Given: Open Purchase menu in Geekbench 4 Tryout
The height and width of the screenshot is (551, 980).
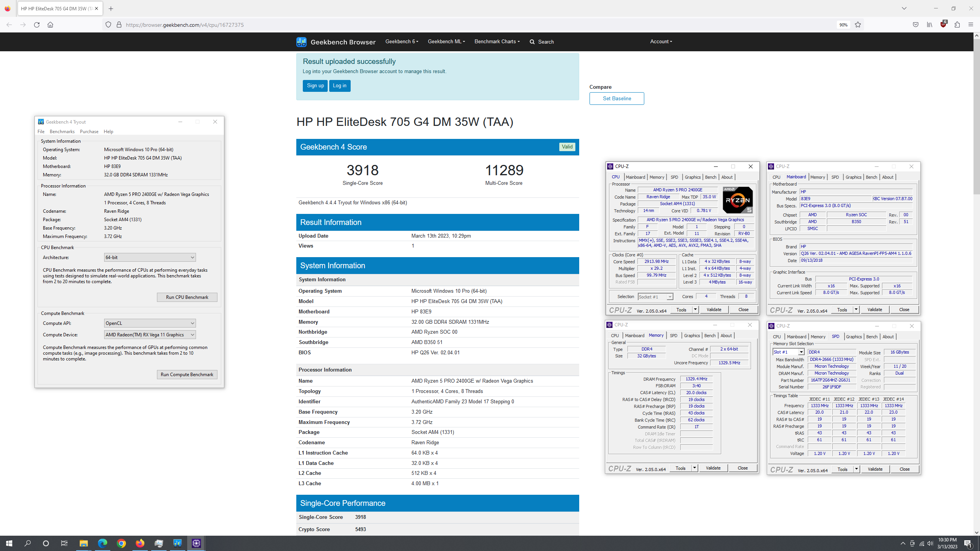Looking at the screenshot, I should [x=89, y=132].
